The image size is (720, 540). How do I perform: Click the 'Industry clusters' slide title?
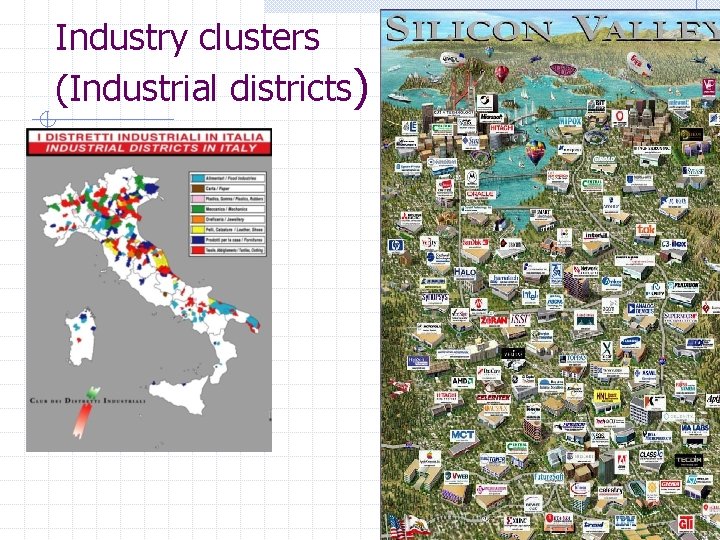(x=187, y=38)
